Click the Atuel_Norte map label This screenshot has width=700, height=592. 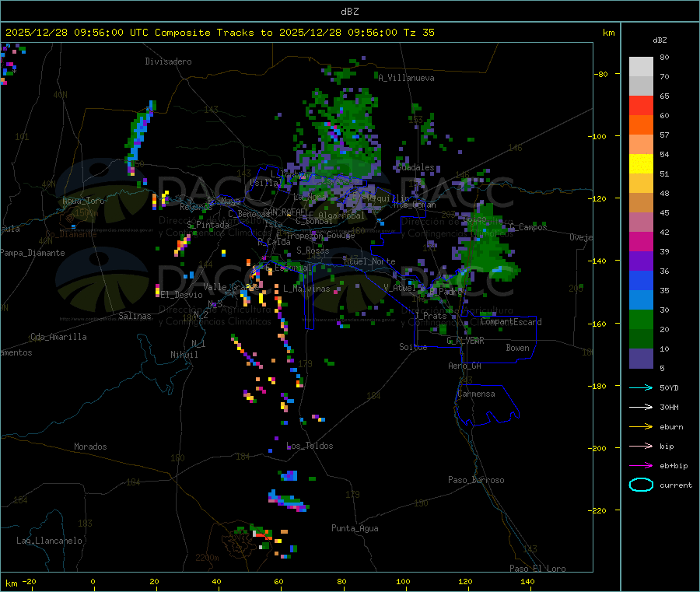(369, 261)
